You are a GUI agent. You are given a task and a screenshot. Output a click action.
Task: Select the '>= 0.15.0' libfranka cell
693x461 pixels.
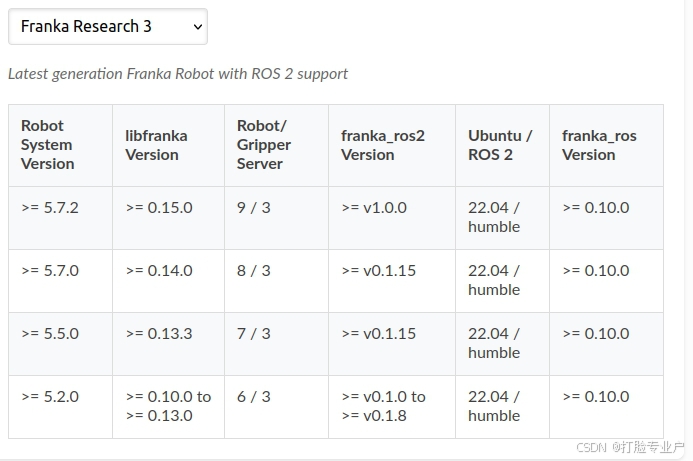pyautogui.click(x=159, y=208)
